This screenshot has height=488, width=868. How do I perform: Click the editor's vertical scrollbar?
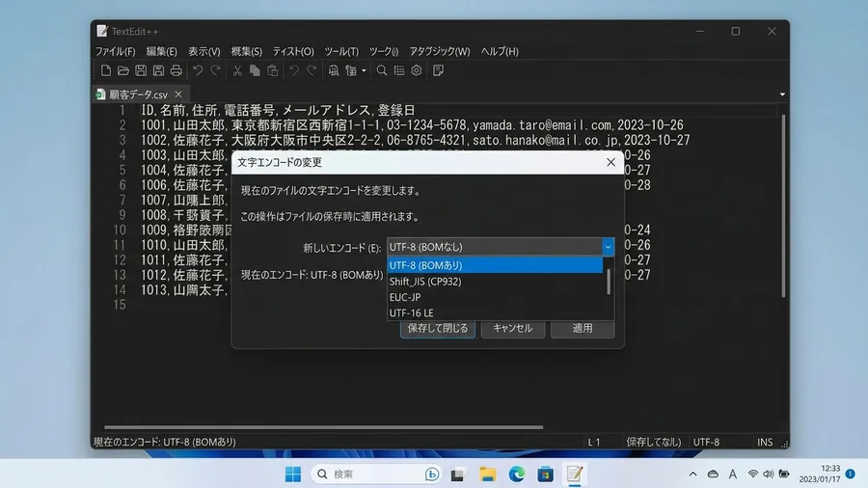pyautogui.click(x=783, y=206)
